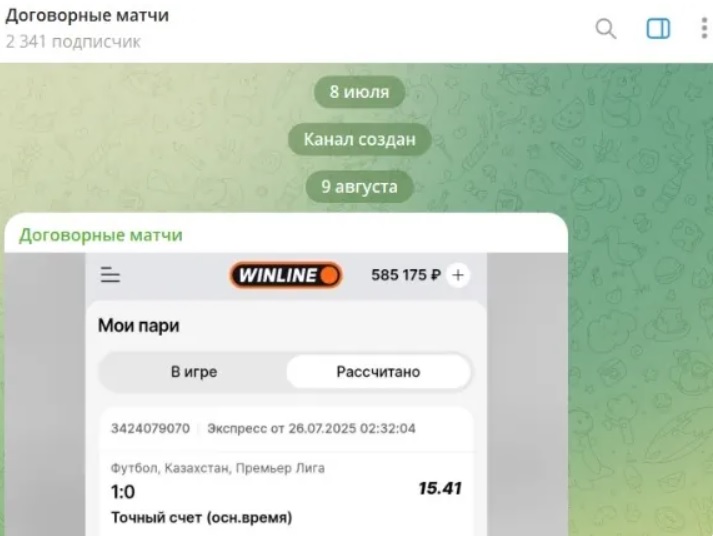This screenshot has height=536, width=713.
Task: Toggle the right sidebar panel icon
Action: [658, 29]
